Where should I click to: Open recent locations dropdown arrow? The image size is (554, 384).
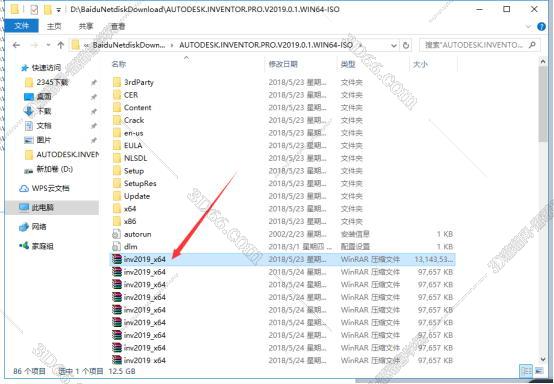click(x=48, y=45)
